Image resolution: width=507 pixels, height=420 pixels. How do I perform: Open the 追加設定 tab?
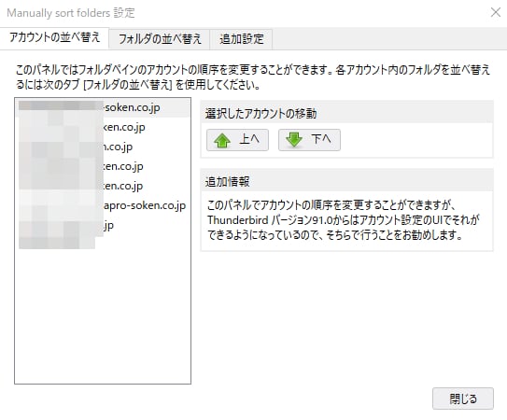click(x=242, y=39)
